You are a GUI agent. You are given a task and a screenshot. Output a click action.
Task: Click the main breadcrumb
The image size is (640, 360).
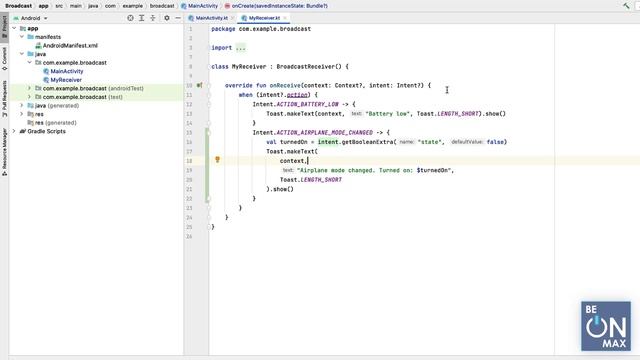coord(76,6)
